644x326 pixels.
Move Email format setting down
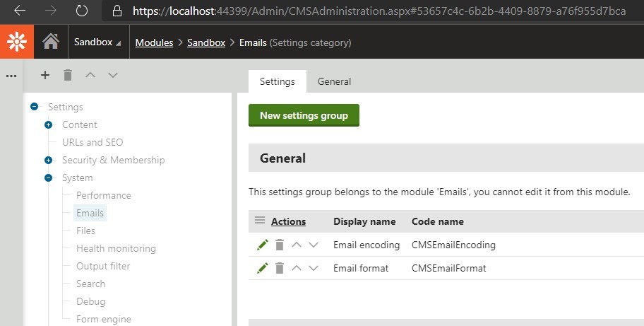click(314, 268)
